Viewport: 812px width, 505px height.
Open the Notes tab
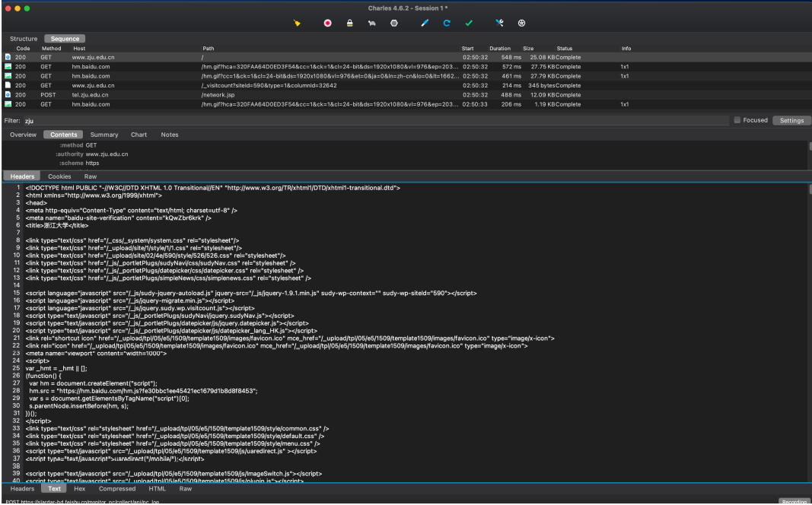click(170, 135)
